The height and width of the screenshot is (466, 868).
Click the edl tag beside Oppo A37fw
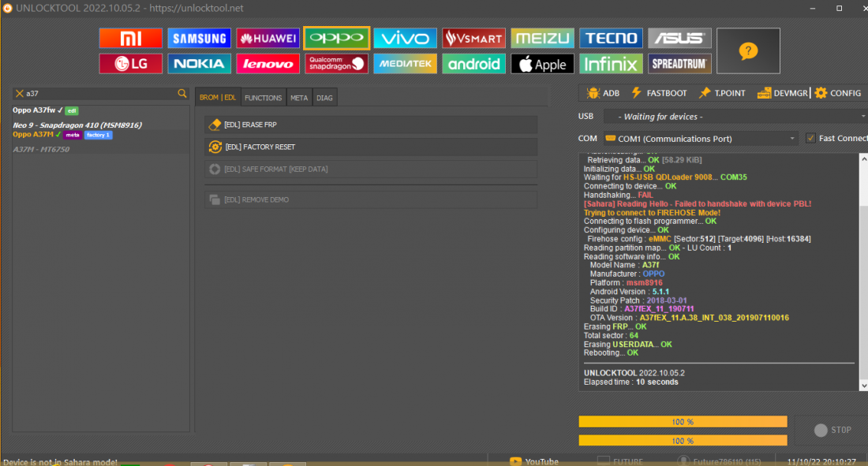(x=72, y=110)
